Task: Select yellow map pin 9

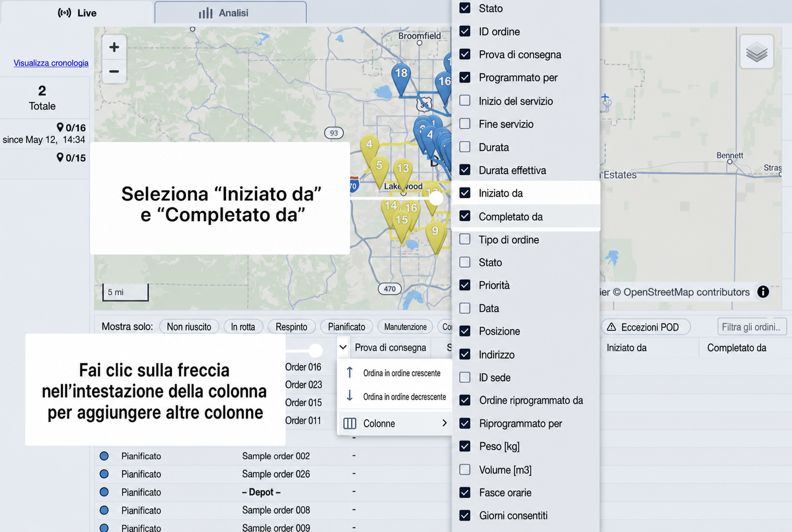Action: pyautogui.click(x=435, y=236)
